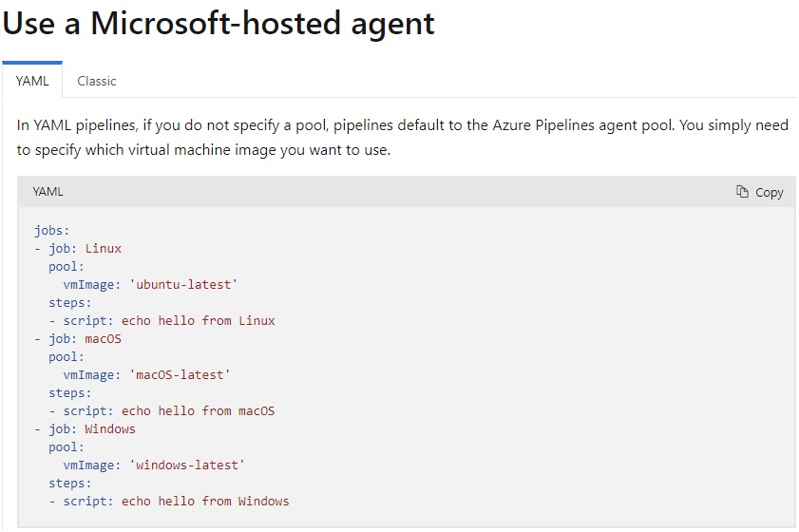Click the YAML language label above code
This screenshot has width=799, height=532.
click(x=48, y=192)
